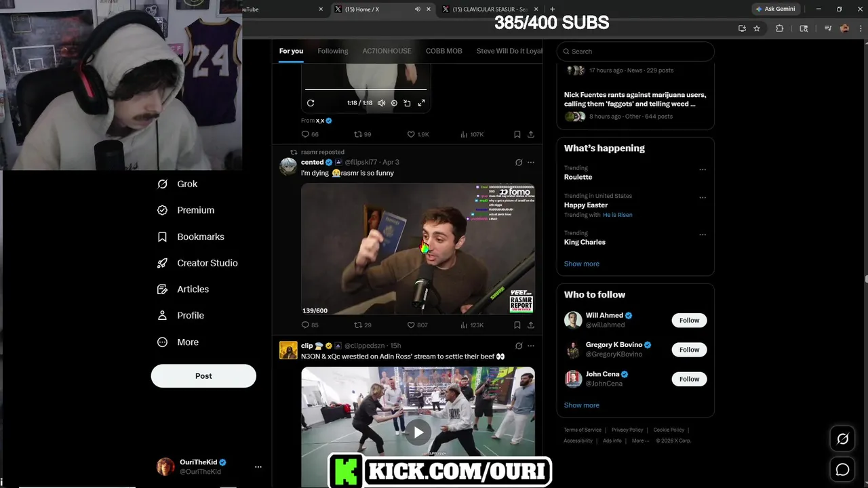The width and height of the screenshot is (868, 488).
Task: Click the Post button
Action: (203, 376)
